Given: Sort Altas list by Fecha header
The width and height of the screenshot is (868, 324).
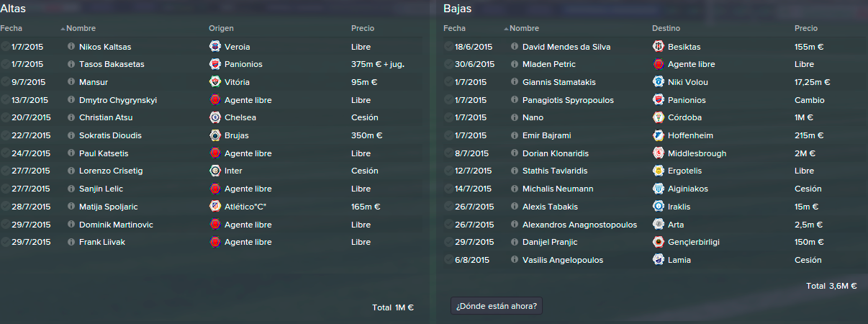Looking at the screenshot, I should point(12,29).
